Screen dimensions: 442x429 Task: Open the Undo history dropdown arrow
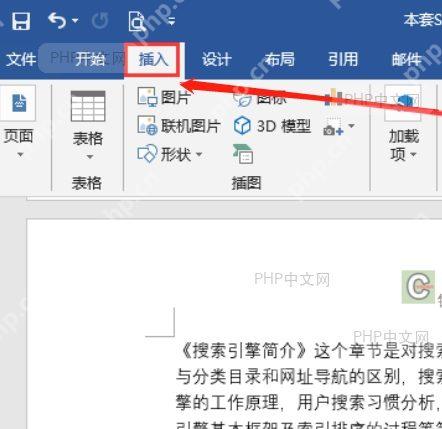[x=75, y=21]
